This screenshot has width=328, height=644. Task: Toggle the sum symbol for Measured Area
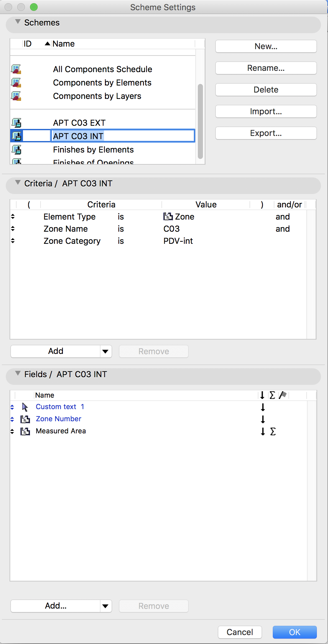273,431
